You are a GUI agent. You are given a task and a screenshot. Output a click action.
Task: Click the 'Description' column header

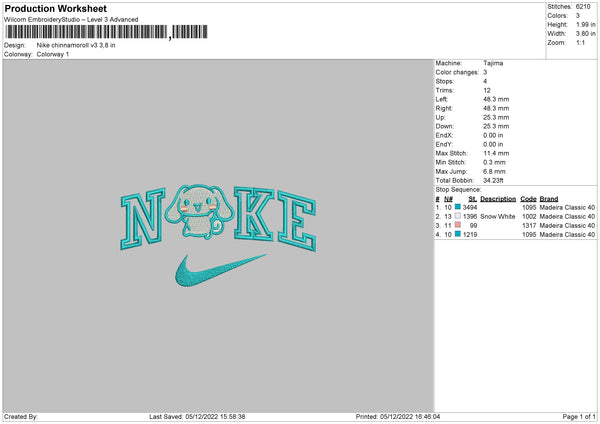(498, 199)
